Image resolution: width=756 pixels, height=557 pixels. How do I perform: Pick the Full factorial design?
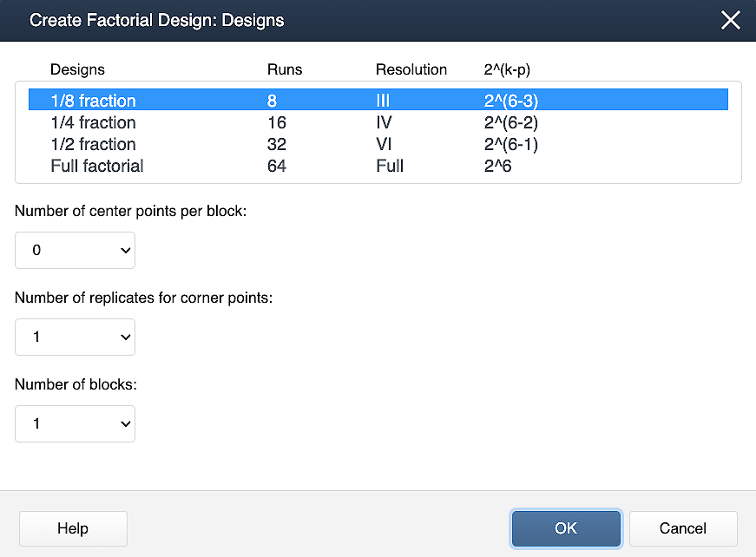pyautogui.click(x=97, y=166)
